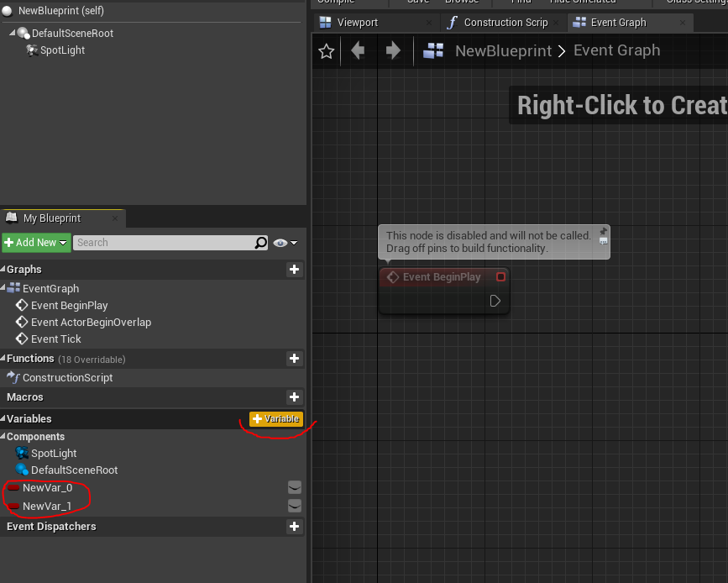Select the Event BeginPlay node title

click(x=442, y=277)
